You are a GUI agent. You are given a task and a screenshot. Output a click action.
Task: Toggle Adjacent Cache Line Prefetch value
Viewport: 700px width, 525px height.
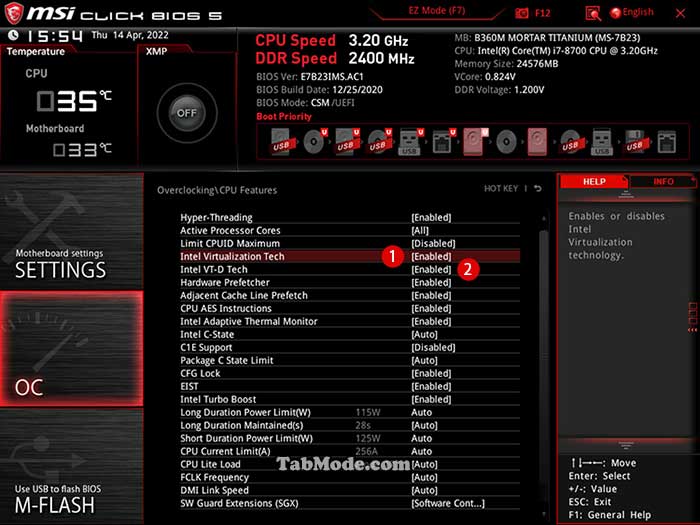431,295
